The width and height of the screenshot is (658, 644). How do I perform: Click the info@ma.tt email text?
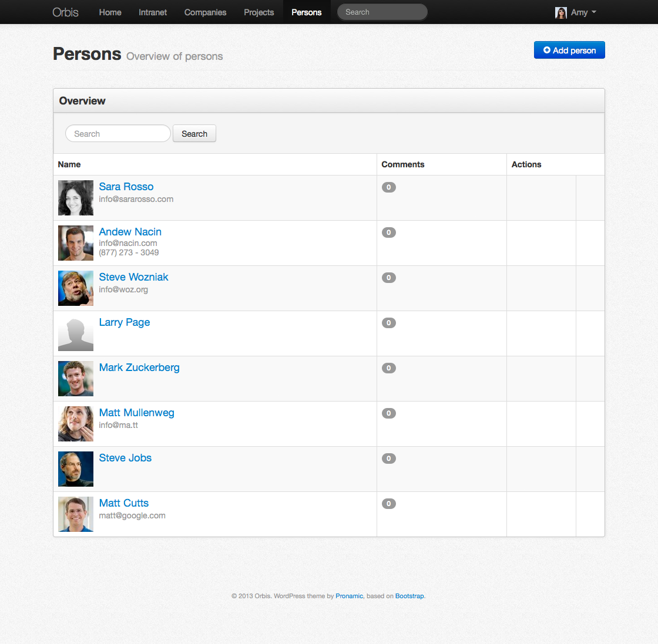[x=118, y=425]
